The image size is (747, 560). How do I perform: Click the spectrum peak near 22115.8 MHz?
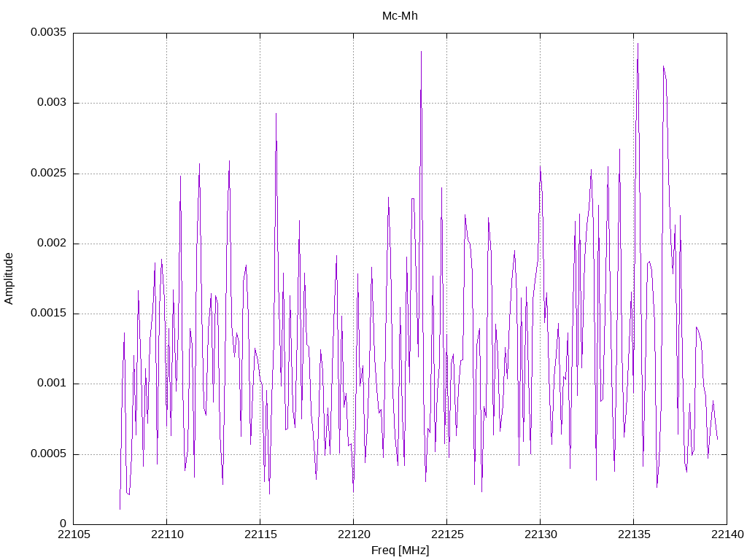click(276, 114)
